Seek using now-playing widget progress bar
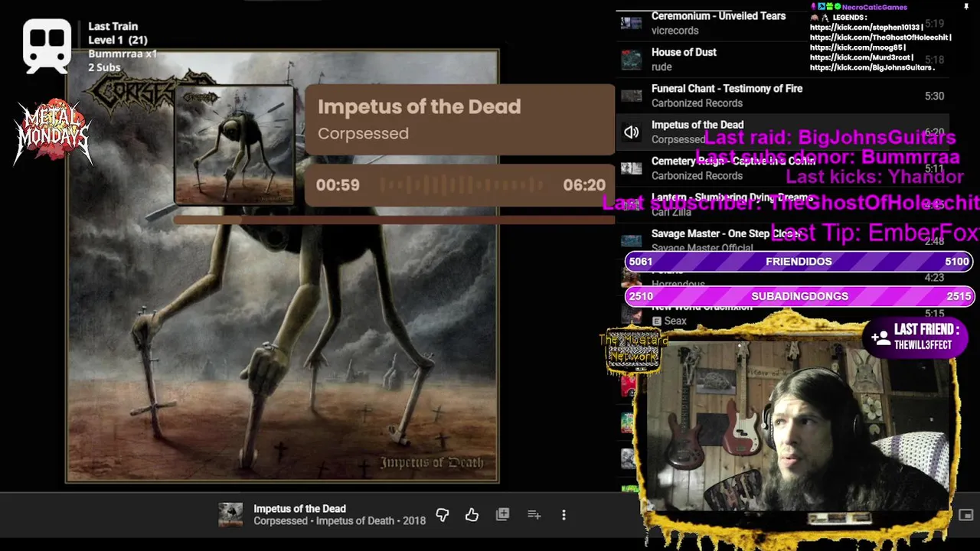Screen dimensions: 980x551 coord(394,220)
